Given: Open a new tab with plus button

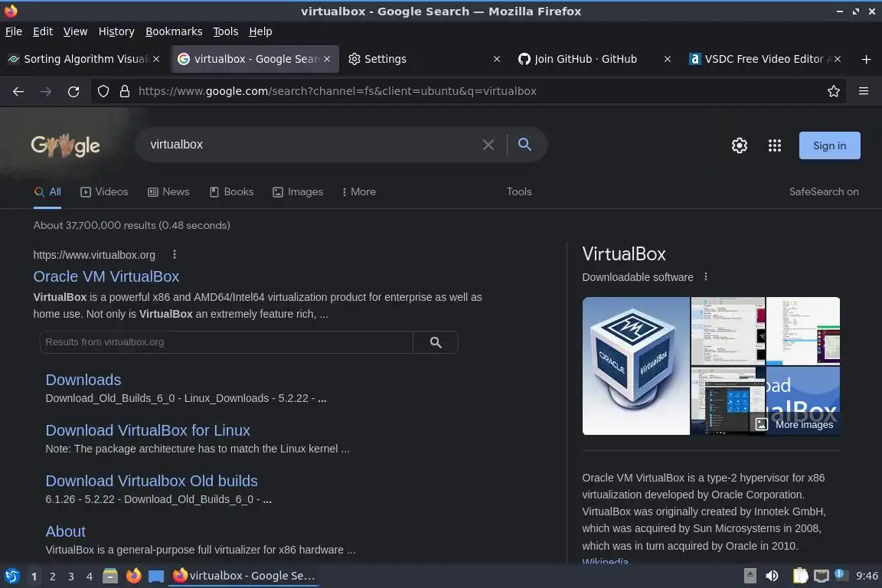Looking at the screenshot, I should pyautogui.click(x=866, y=59).
